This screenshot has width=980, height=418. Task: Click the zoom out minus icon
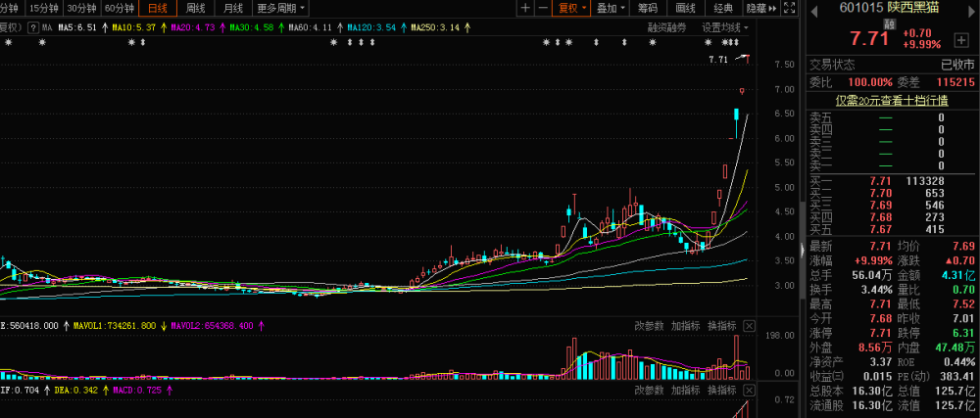pos(543,8)
